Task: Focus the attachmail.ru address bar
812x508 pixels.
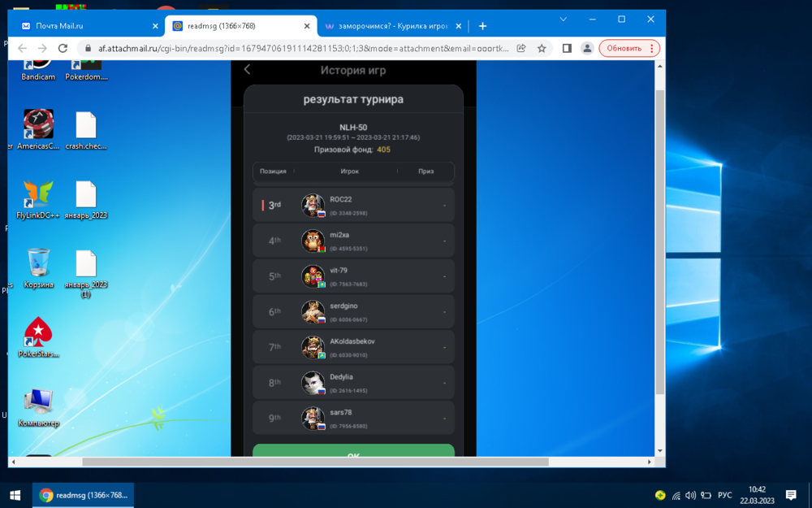Action: pyautogui.click(x=300, y=49)
